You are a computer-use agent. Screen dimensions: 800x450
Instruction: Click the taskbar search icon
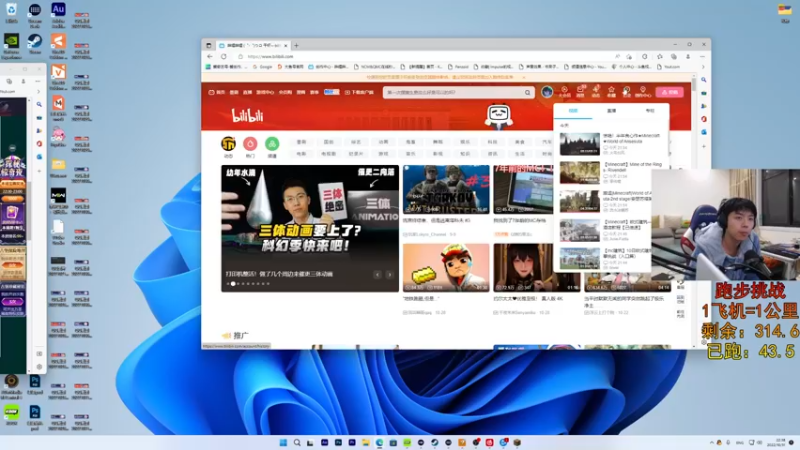tap(297, 442)
